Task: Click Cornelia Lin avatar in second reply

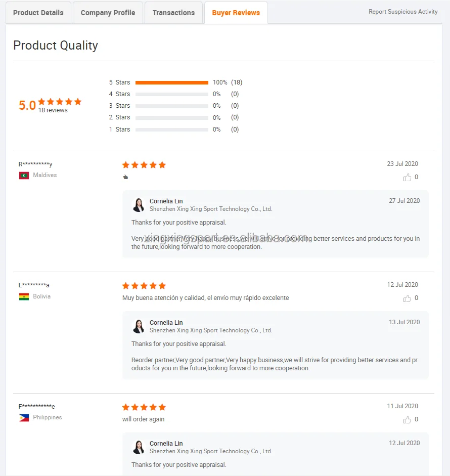Action: coord(139,326)
